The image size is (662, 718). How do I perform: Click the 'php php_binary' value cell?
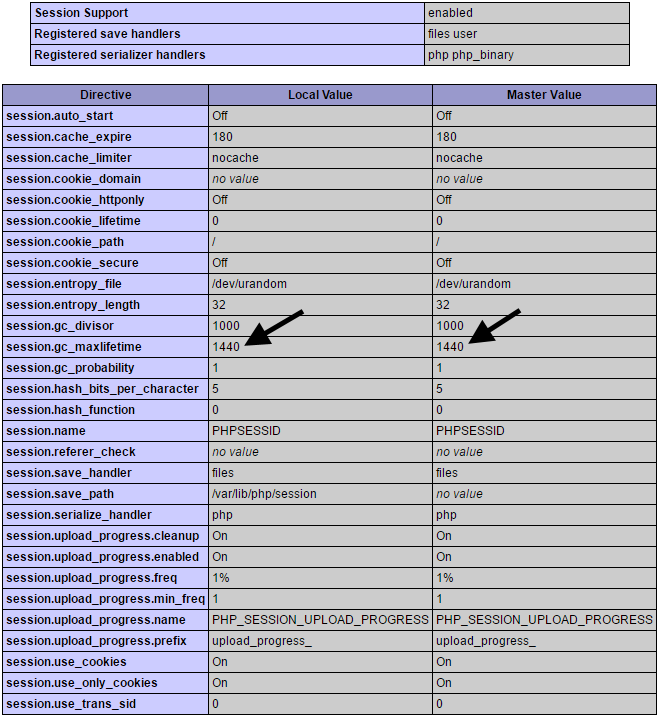click(x=526, y=55)
